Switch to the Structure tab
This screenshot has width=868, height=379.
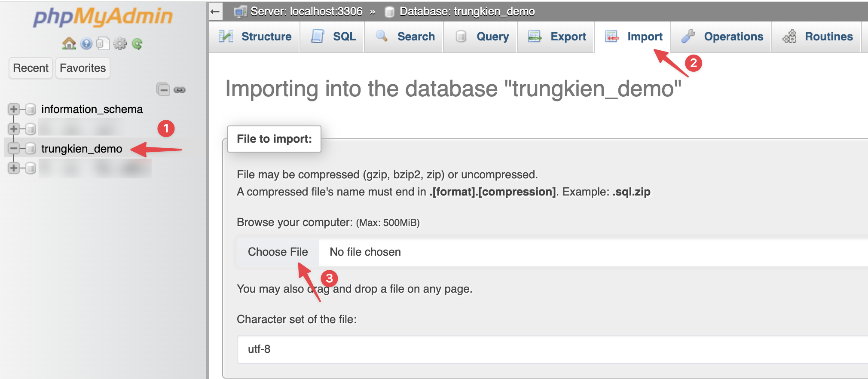(254, 37)
